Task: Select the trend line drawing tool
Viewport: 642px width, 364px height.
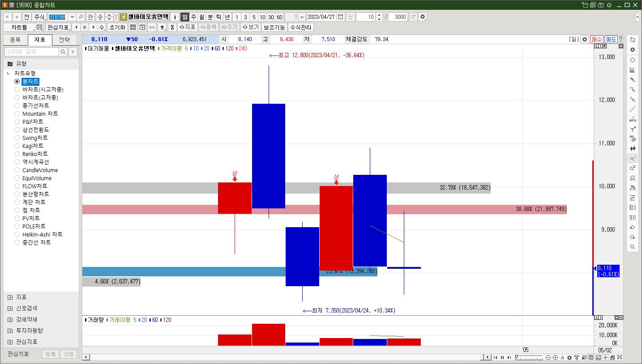Action: point(633,109)
